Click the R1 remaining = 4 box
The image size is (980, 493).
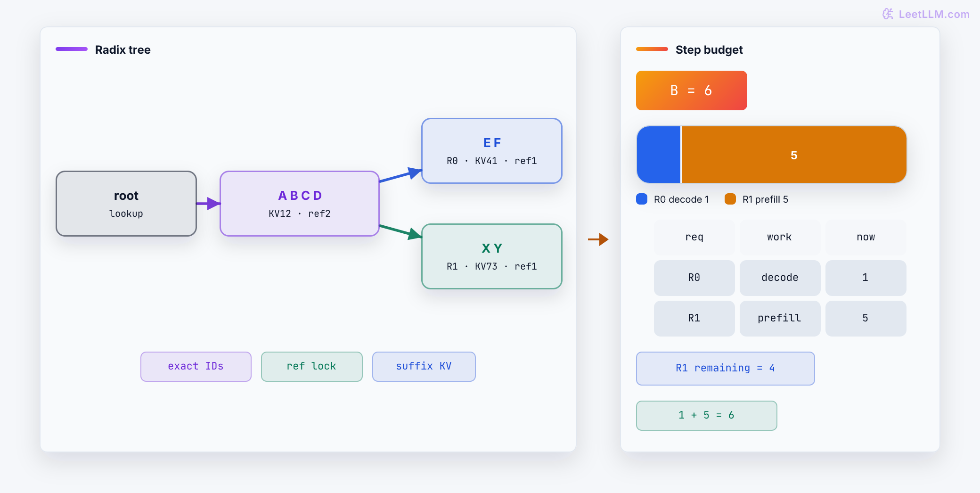tap(726, 369)
